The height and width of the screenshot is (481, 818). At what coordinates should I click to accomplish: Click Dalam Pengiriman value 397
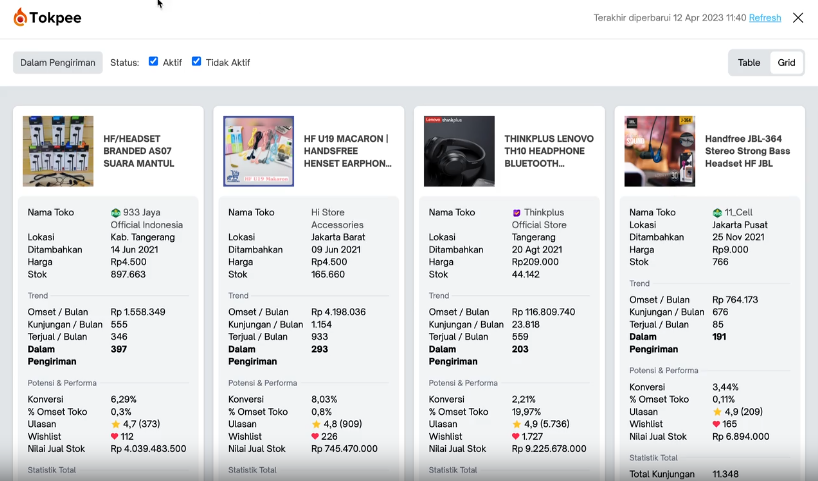pyautogui.click(x=118, y=349)
